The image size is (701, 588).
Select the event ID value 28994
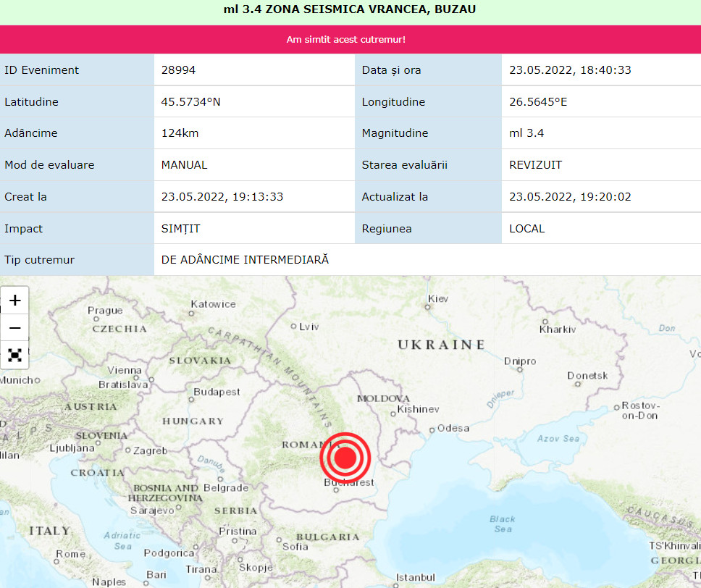tap(178, 70)
